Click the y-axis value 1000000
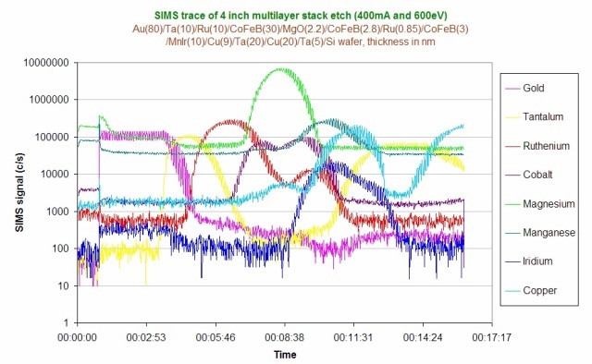The image size is (592, 364). pos(49,100)
